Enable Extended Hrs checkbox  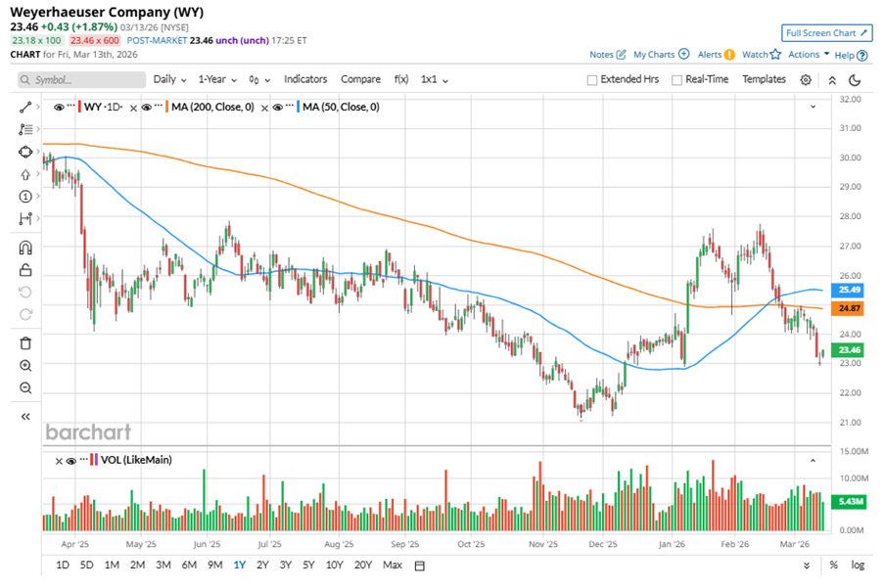(592, 80)
